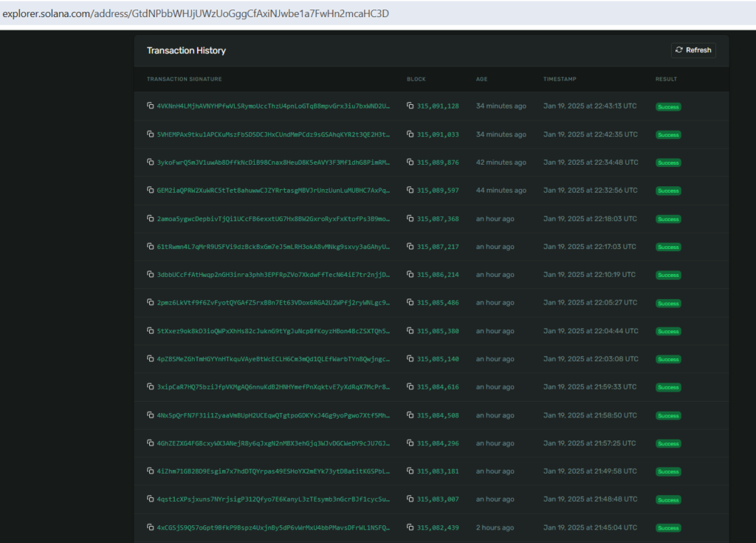Open block 315,091,033 details

(x=438, y=134)
